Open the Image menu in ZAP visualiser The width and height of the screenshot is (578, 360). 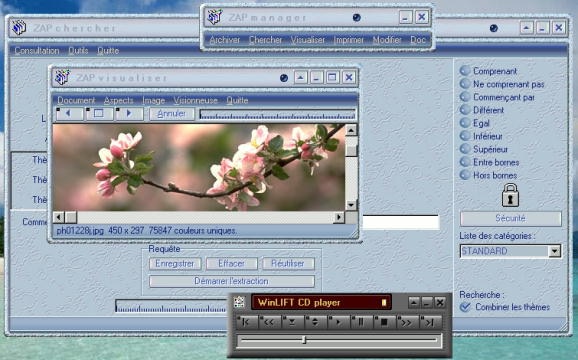(153, 100)
